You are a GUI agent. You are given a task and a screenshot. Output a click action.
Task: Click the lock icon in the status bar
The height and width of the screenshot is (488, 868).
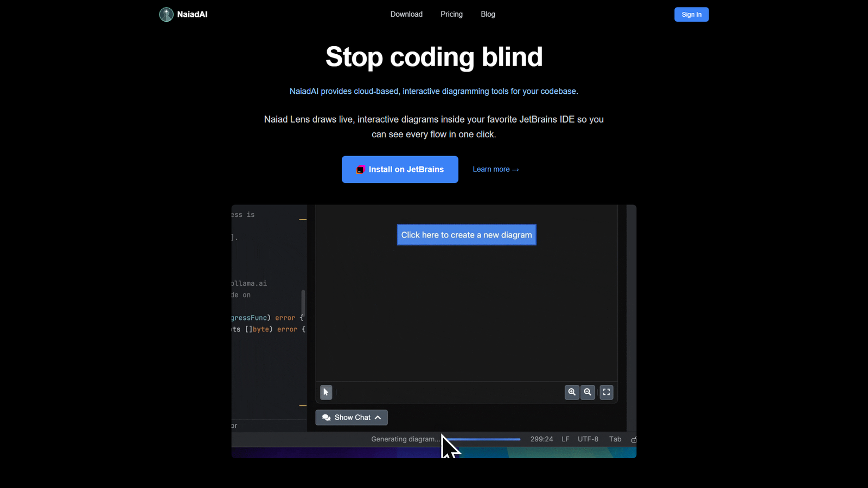[x=633, y=439]
